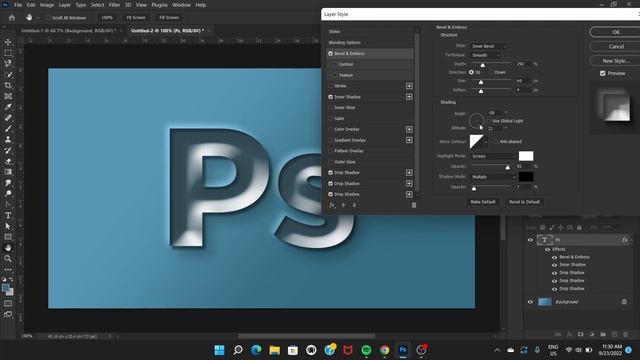Uncheck the Inner Shadow effect checkbox
Image resolution: width=640 pixels, height=360 pixels.
point(331,97)
